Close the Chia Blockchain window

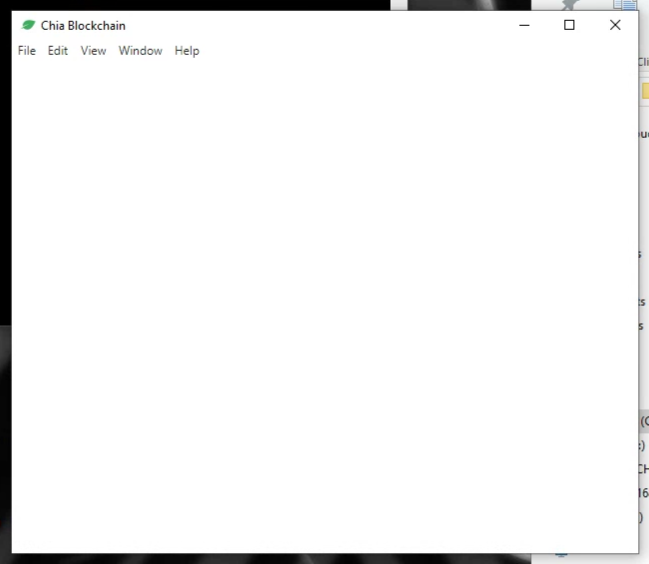615,25
